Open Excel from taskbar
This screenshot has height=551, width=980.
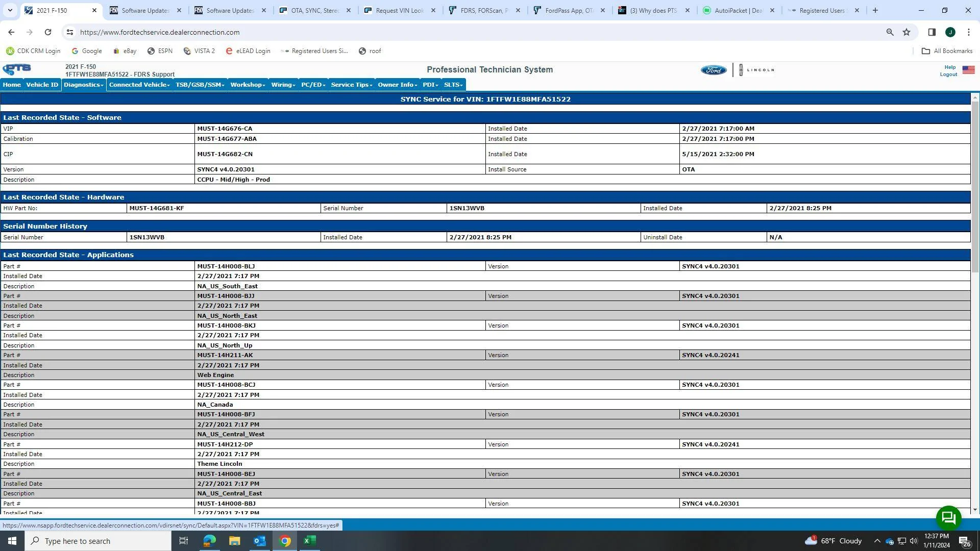coord(309,541)
